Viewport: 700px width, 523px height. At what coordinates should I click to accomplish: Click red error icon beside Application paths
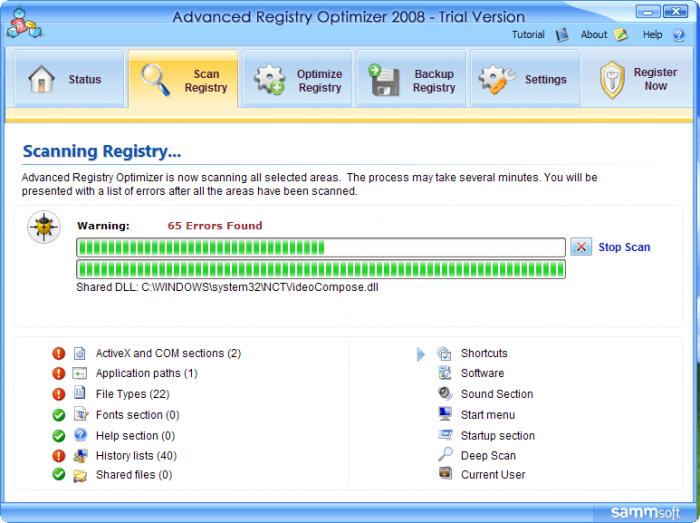click(58, 373)
